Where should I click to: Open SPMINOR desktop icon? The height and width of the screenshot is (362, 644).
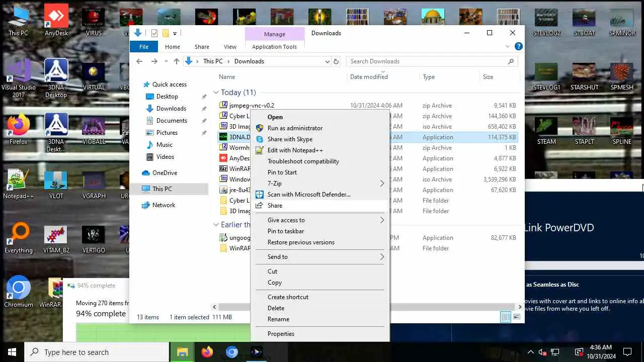click(x=622, y=21)
